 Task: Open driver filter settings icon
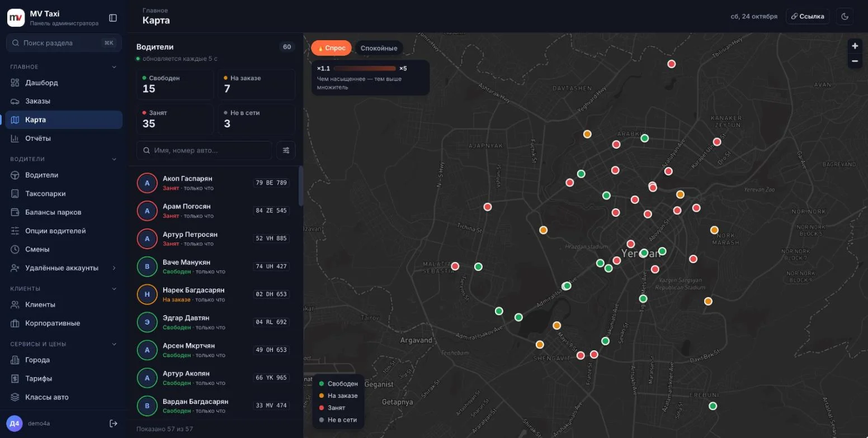(286, 150)
